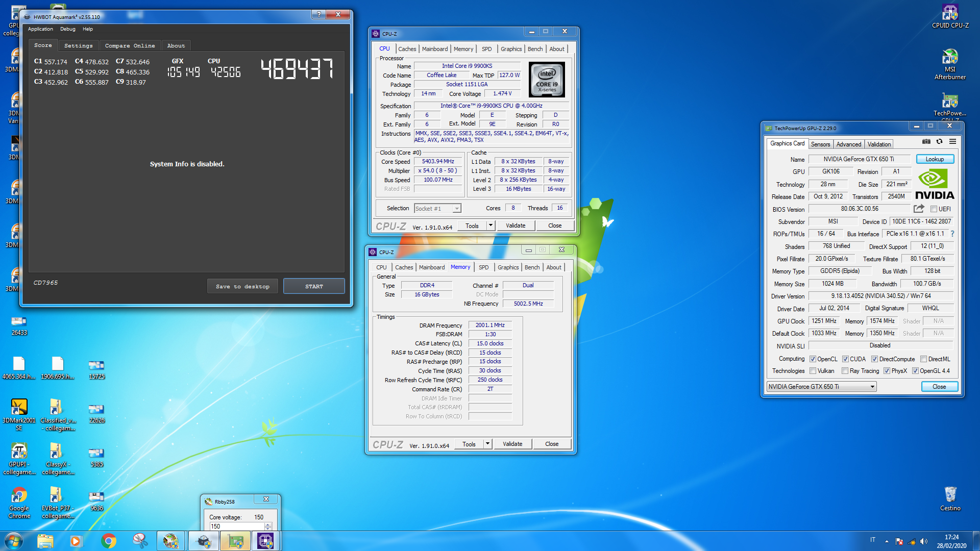Screen dimensions: 980x551
Task: Toggle the DirectML checkbox
Action: click(x=923, y=359)
